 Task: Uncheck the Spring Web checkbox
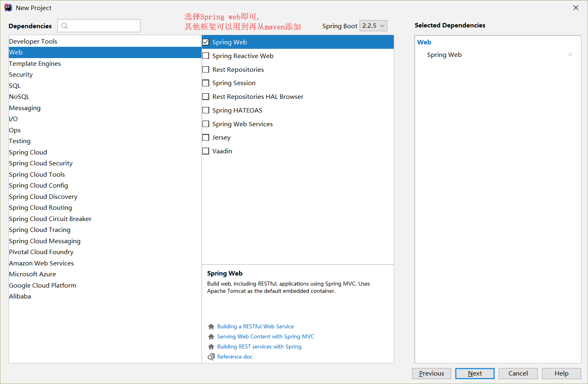(206, 42)
